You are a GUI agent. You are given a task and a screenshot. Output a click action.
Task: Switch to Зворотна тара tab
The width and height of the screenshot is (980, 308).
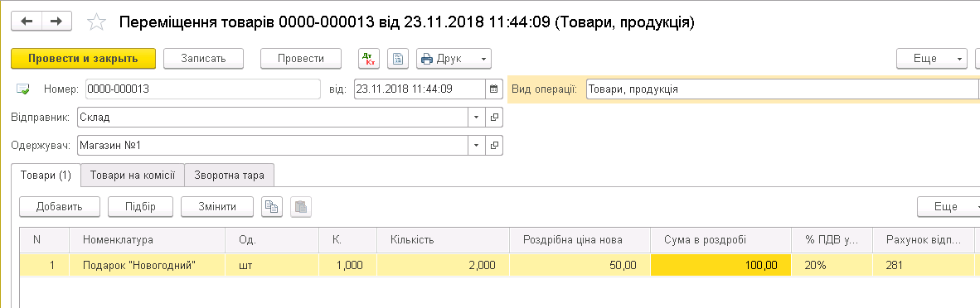tap(230, 176)
